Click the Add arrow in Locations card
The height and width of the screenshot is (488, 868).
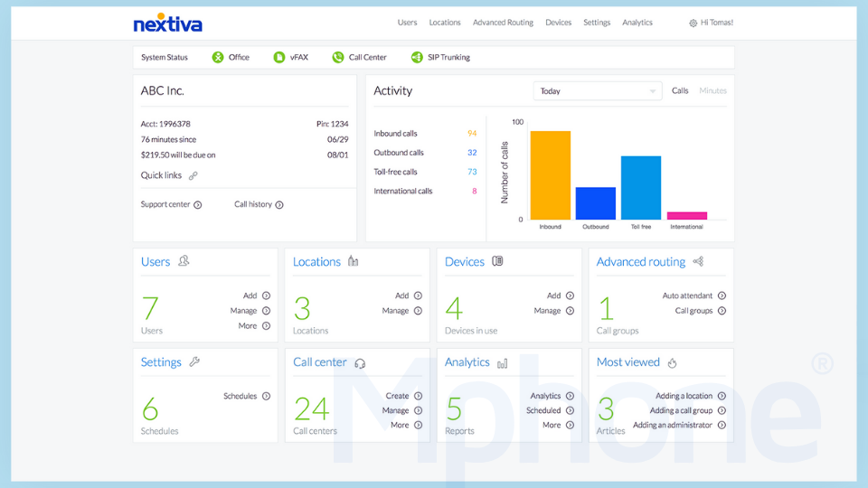coord(418,296)
